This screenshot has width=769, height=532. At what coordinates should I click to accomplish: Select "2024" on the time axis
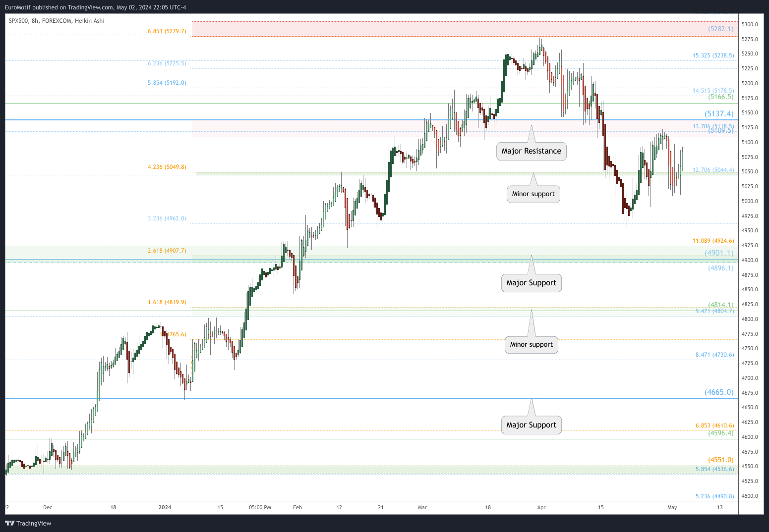pyautogui.click(x=165, y=507)
